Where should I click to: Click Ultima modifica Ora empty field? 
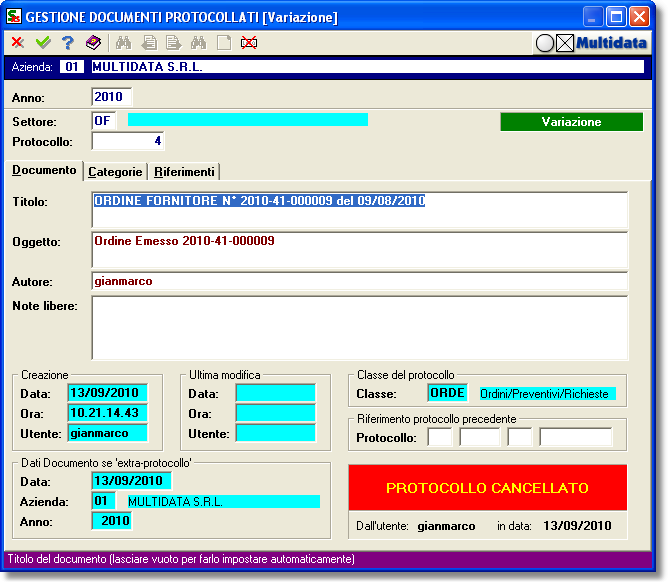[x=276, y=413]
